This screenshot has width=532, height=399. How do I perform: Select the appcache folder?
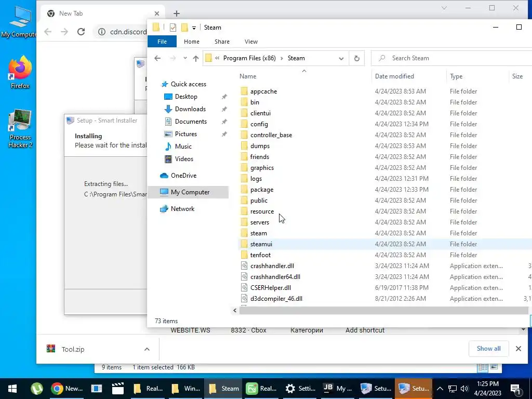[x=263, y=91]
